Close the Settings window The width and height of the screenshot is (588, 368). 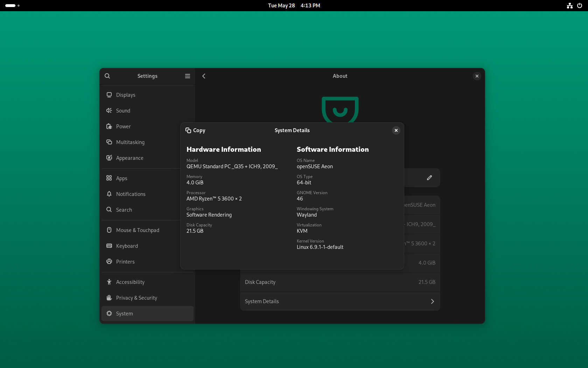[x=477, y=76]
